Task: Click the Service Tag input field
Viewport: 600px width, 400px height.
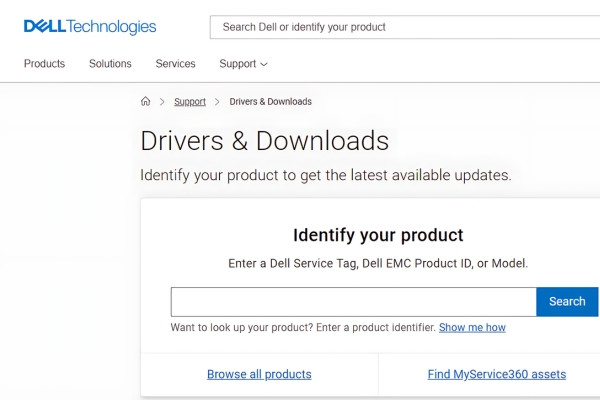Action: click(x=354, y=302)
